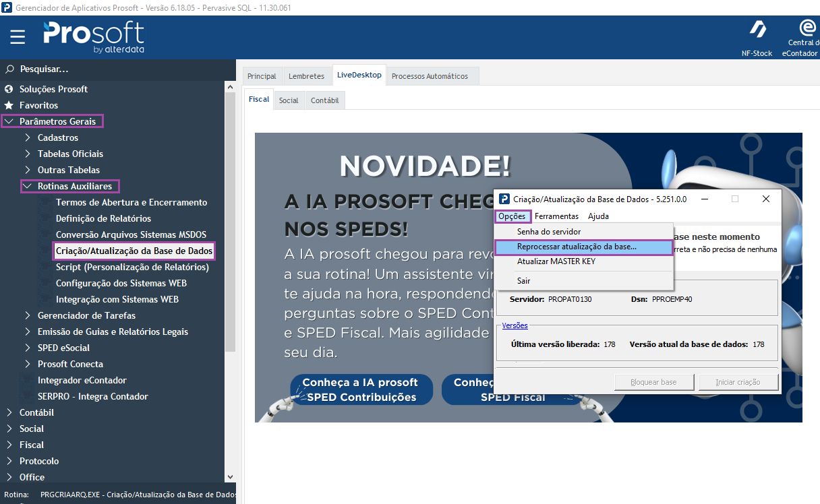This screenshot has width=820, height=504.
Task: Click the Soluções Prosoft globe icon
Action: [x=9, y=89]
